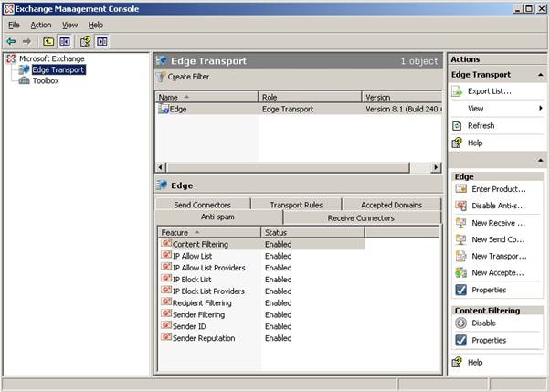Click Disable Anti-spam Updates icon
The width and height of the screenshot is (550, 392).
pyautogui.click(x=460, y=206)
